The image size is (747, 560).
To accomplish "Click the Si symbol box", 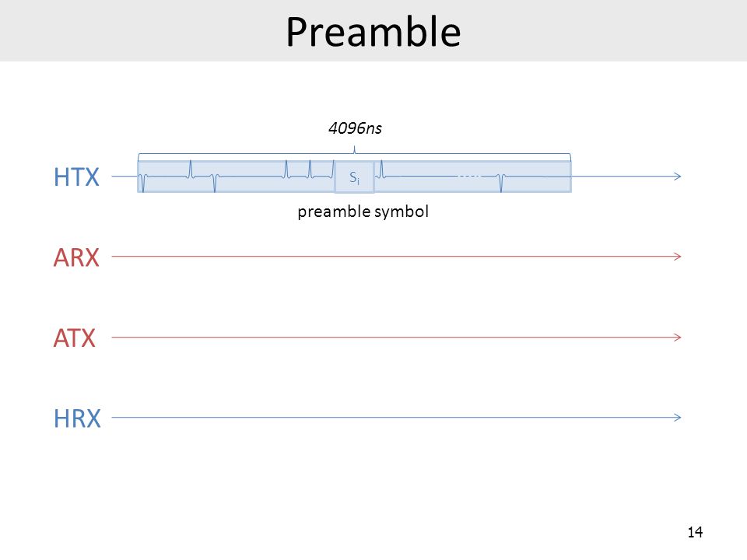I will pos(355,177).
